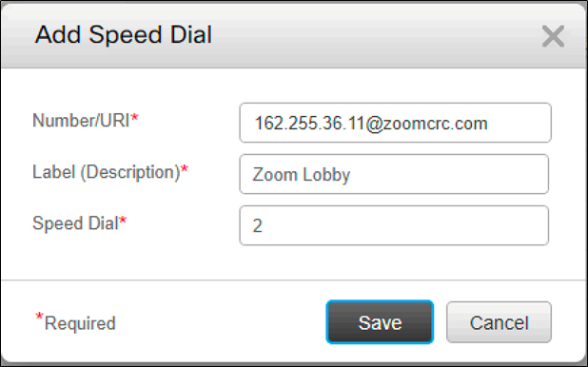Place cursor in the 162.255.36.11@zoomcrc.com address text
This screenshot has width=588, height=367.
pyautogui.click(x=371, y=124)
